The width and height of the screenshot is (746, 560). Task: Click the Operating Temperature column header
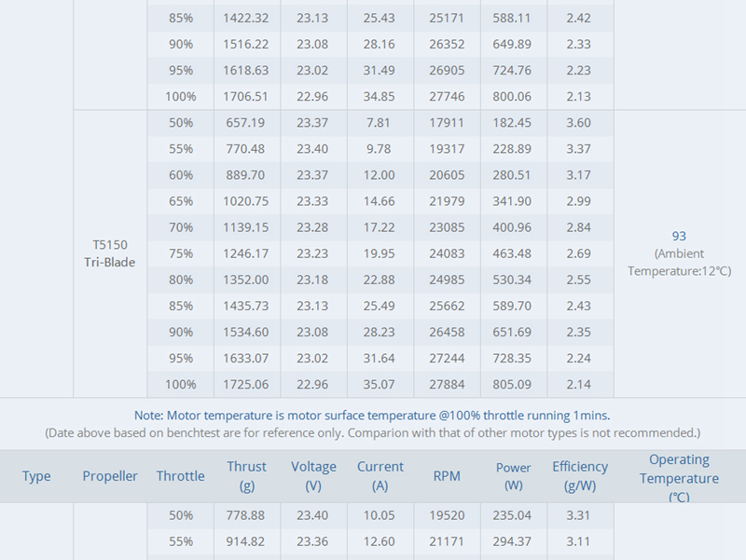(679, 477)
